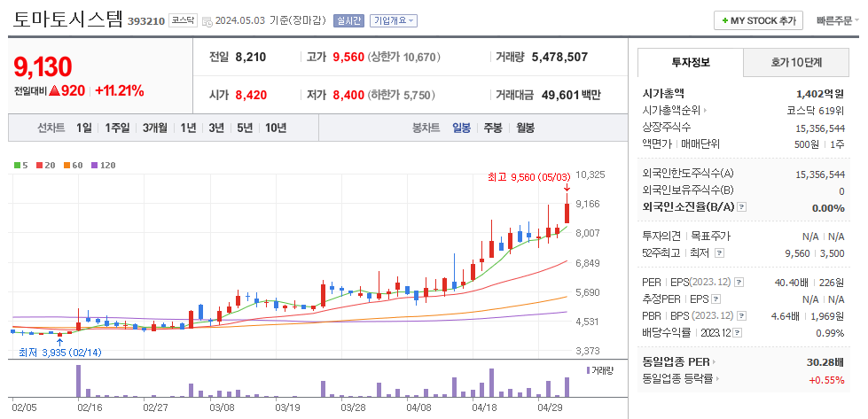Expand the 빠른주문 dropdown
868x419 pixels.
(838, 21)
